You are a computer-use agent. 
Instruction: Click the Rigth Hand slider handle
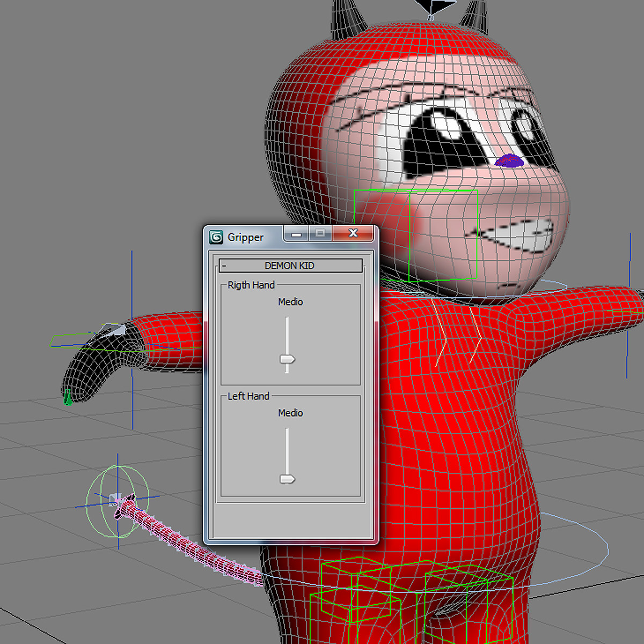click(288, 359)
